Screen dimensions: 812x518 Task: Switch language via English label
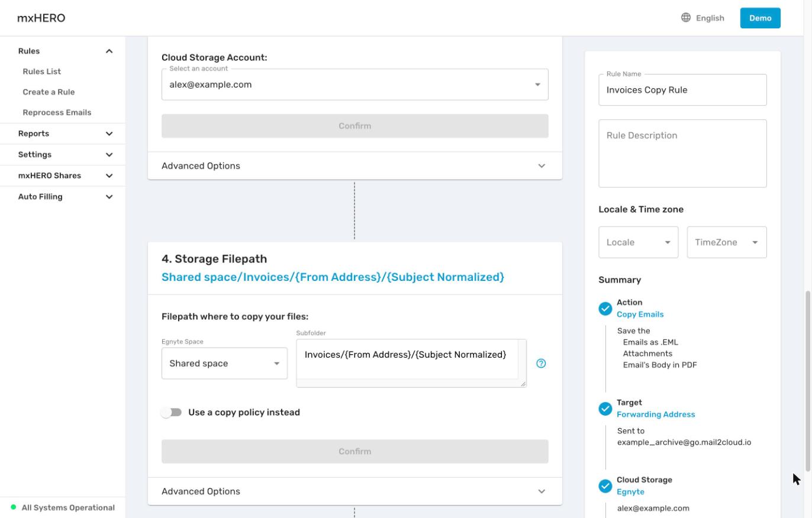(x=710, y=18)
